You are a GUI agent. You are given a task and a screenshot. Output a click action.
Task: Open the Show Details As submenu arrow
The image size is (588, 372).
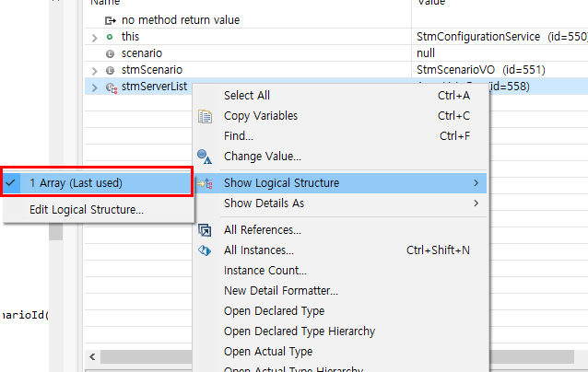(476, 203)
